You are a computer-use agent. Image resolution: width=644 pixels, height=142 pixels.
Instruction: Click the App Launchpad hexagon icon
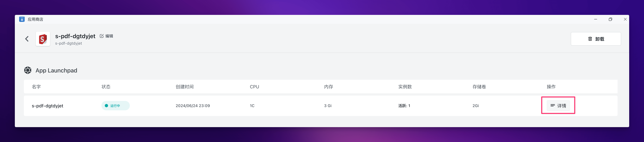tap(28, 70)
